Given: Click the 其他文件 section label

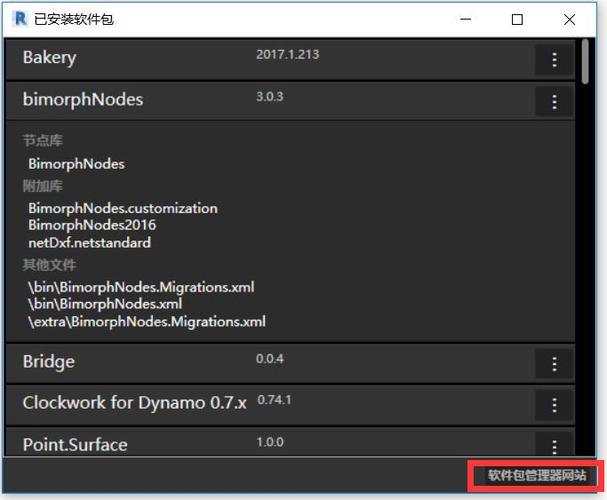Looking at the screenshot, I should tap(49, 265).
